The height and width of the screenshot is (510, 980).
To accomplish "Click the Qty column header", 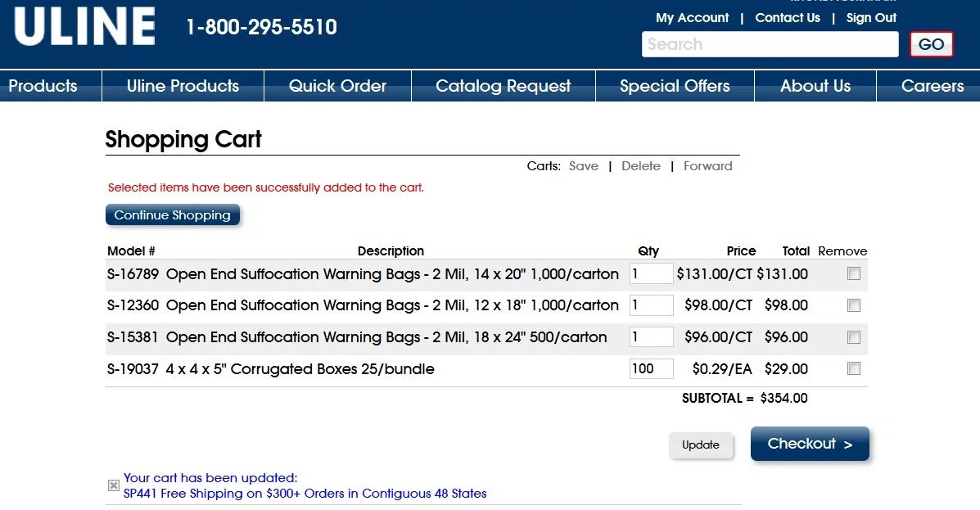I will (x=648, y=251).
